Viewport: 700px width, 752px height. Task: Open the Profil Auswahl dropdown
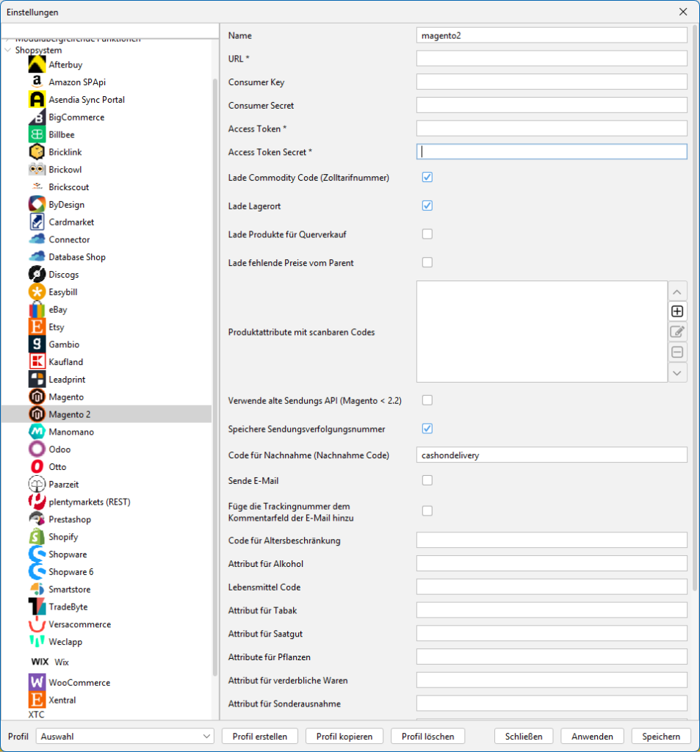(125, 736)
